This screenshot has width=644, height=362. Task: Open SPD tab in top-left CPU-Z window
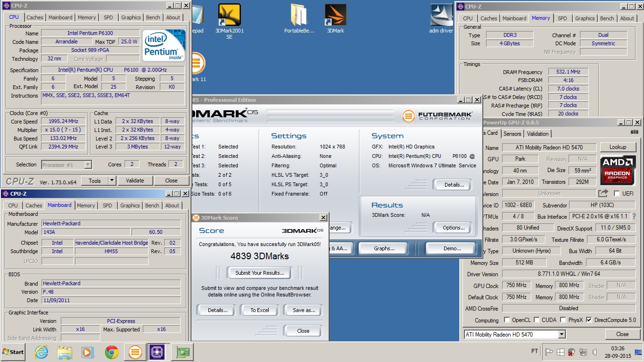pos(108,17)
